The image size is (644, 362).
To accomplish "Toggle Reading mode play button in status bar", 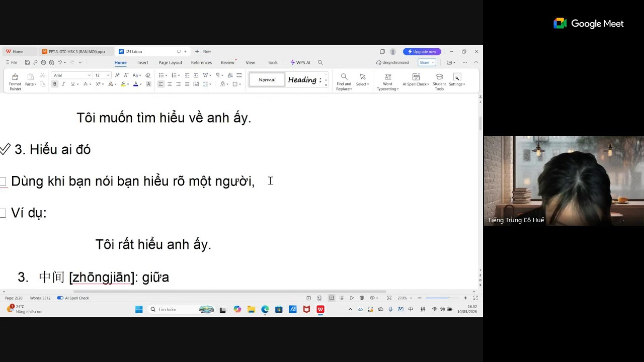I will click(352, 298).
